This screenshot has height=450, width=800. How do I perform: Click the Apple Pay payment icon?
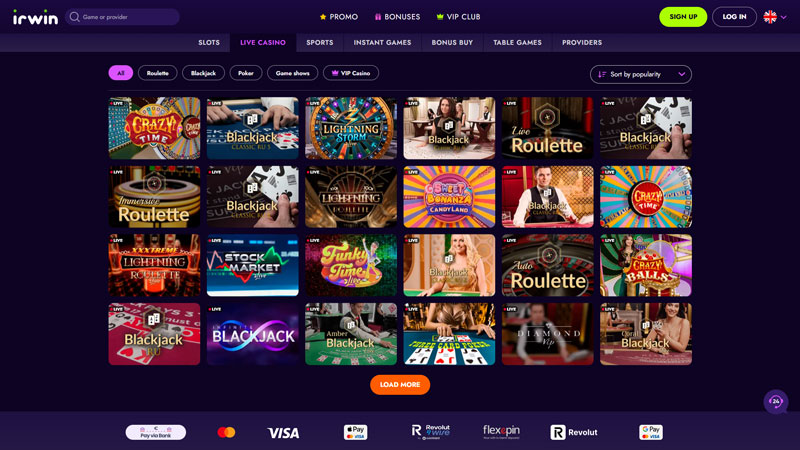click(x=356, y=432)
